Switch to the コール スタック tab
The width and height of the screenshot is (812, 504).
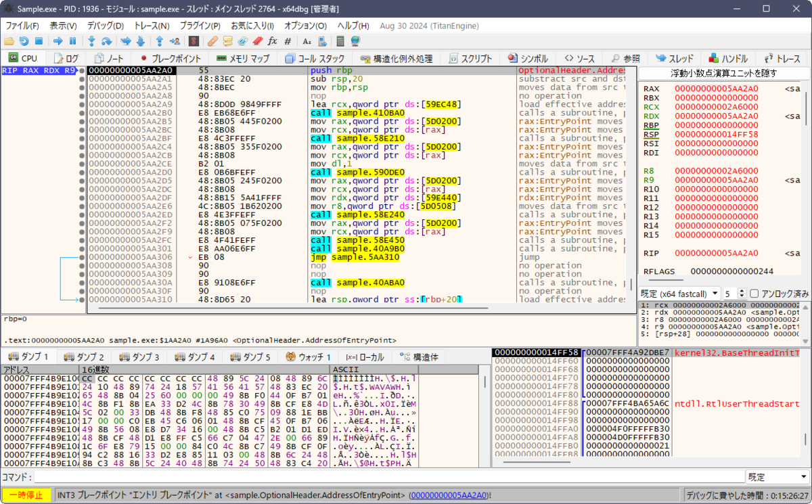[x=315, y=58]
